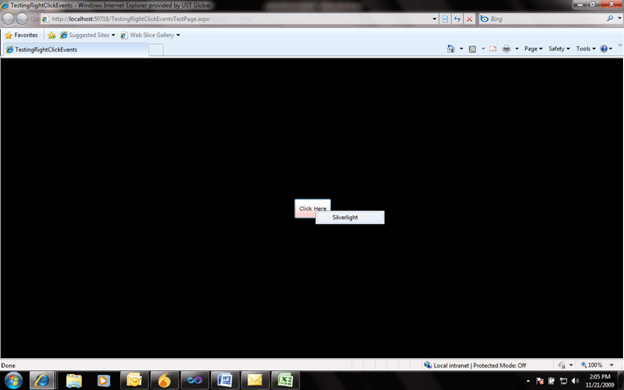Click the Click Here button
624x390 pixels.
312,208
